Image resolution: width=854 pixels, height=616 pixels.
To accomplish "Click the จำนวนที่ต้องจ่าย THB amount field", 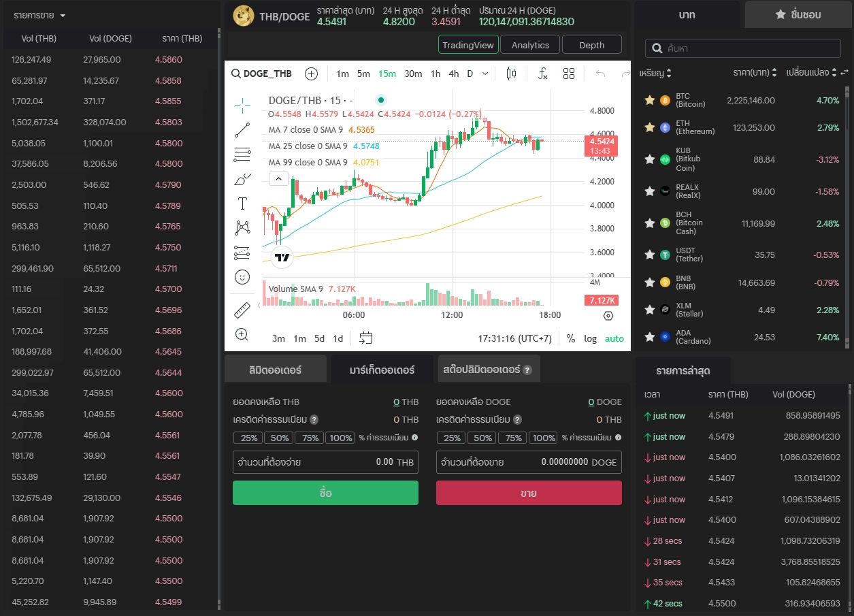I will [x=325, y=462].
